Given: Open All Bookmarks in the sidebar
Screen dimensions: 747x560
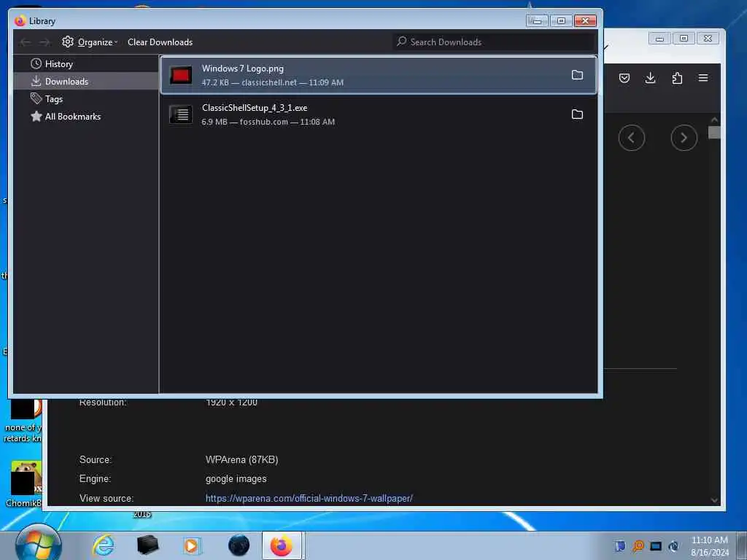Looking at the screenshot, I should 86,117.
